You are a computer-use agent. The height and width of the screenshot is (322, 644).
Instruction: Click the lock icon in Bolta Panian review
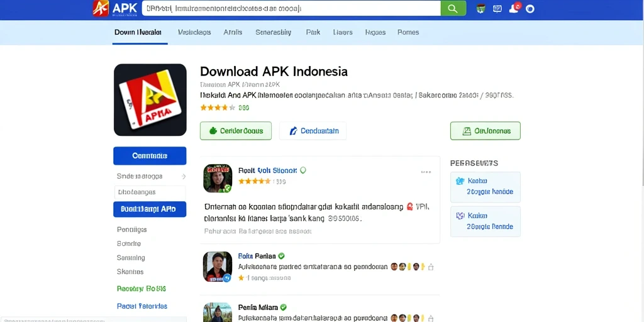point(430,267)
